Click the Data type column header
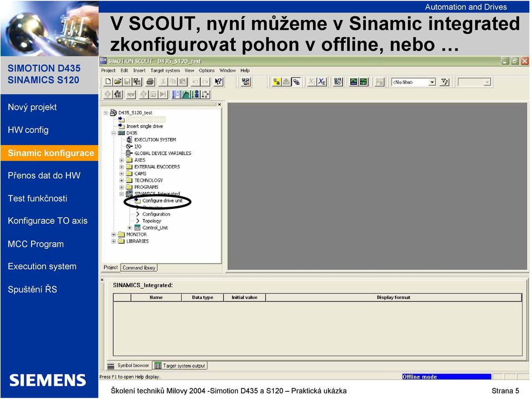Screen dimensions: 532x399 click(203, 298)
